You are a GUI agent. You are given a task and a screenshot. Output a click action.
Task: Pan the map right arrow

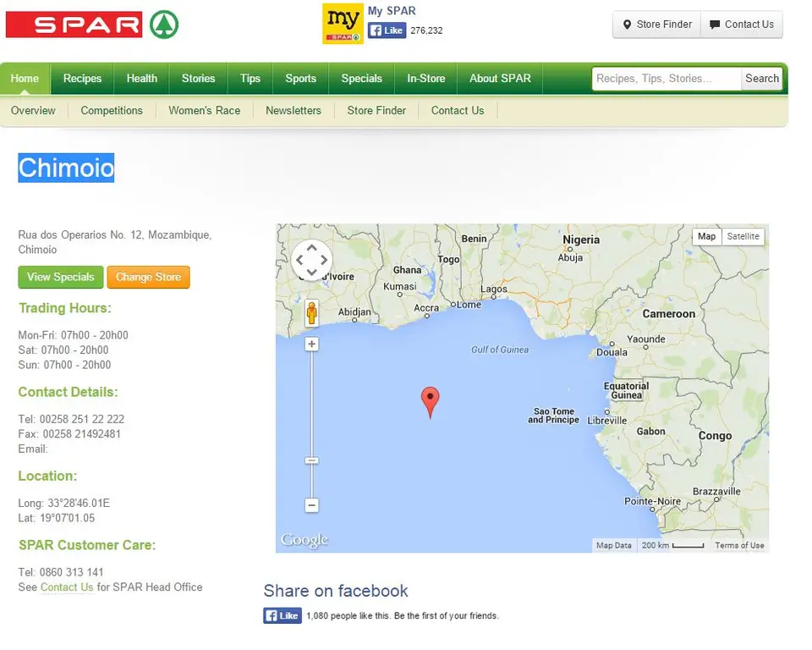tap(324, 260)
